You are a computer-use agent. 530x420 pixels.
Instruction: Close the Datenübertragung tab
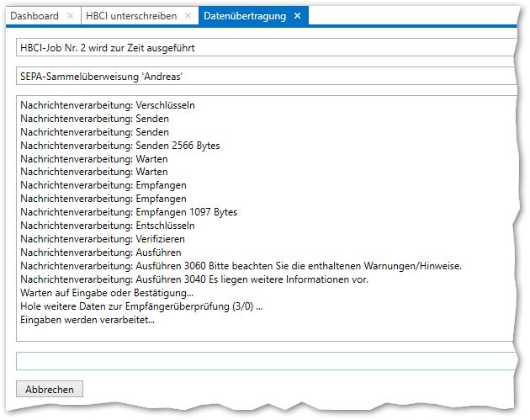click(x=297, y=16)
